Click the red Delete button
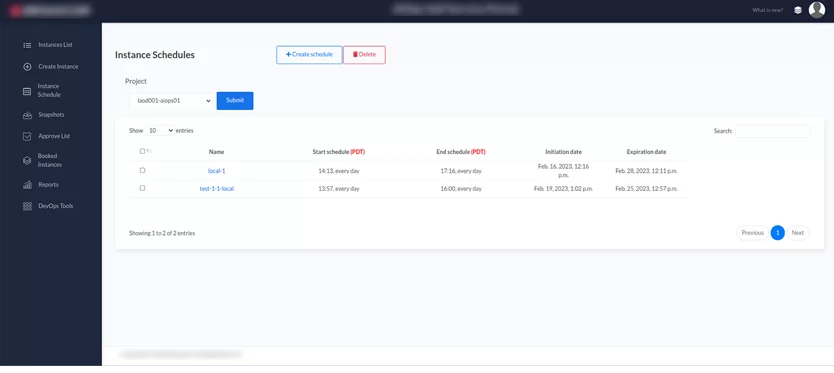This screenshot has height=373, width=834. 364,55
